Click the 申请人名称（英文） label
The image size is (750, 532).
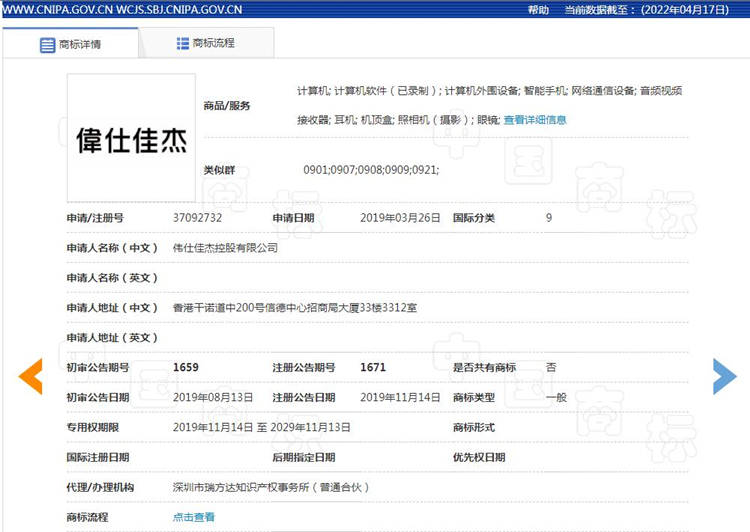pyautogui.click(x=112, y=278)
